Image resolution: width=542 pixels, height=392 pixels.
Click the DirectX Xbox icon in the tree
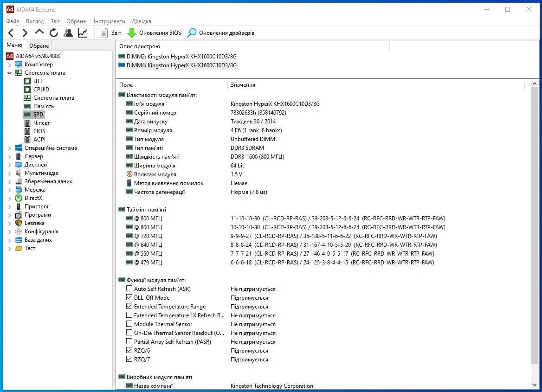pyautogui.click(x=19, y=198)
